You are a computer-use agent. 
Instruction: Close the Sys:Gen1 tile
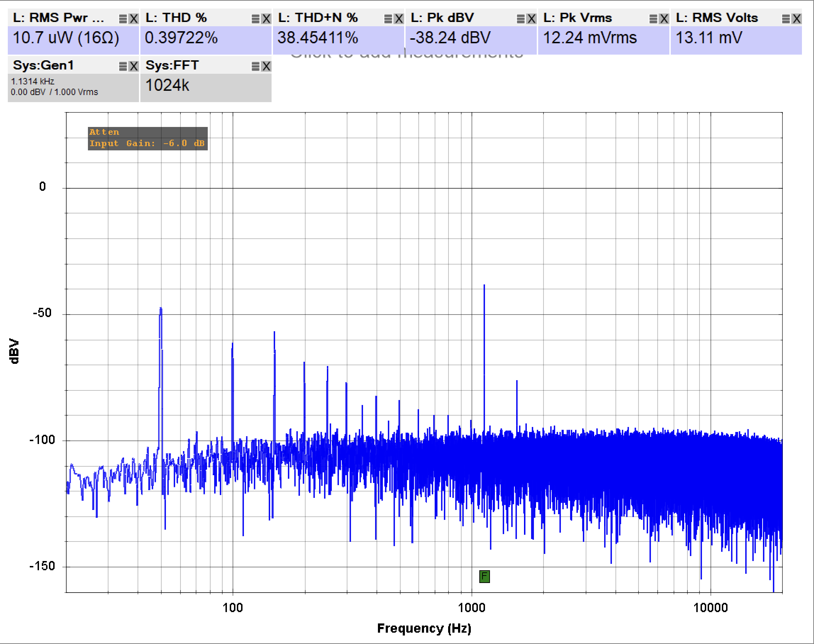[134, 66]
